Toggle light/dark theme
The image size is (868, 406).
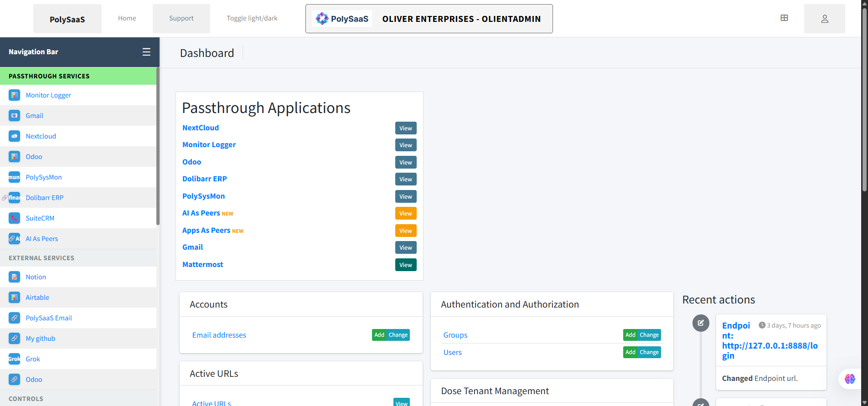252,18
